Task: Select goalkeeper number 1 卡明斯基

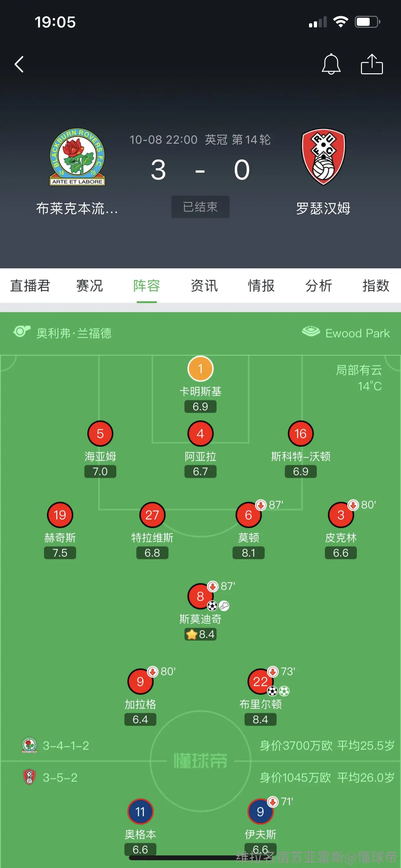Action: (x=200, y=369)
